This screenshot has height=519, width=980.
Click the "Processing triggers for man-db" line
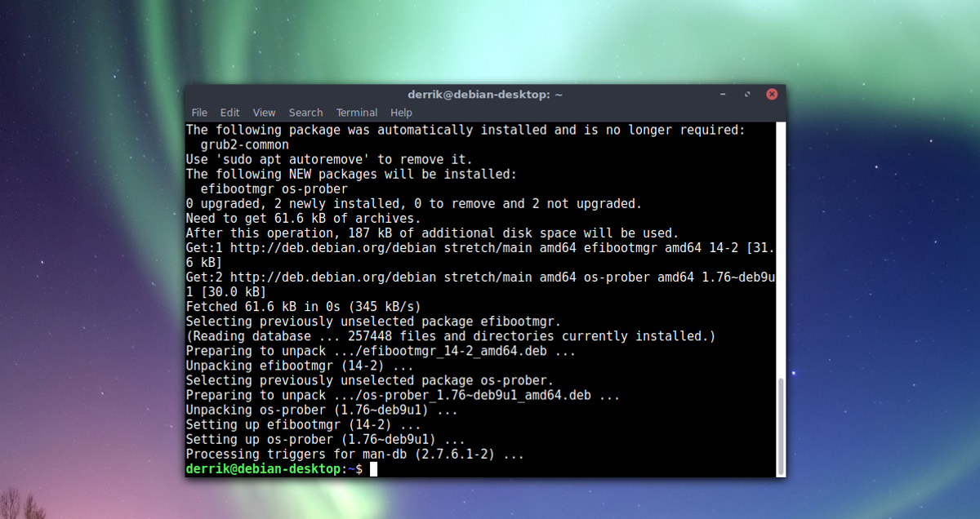tap(354, 454)
